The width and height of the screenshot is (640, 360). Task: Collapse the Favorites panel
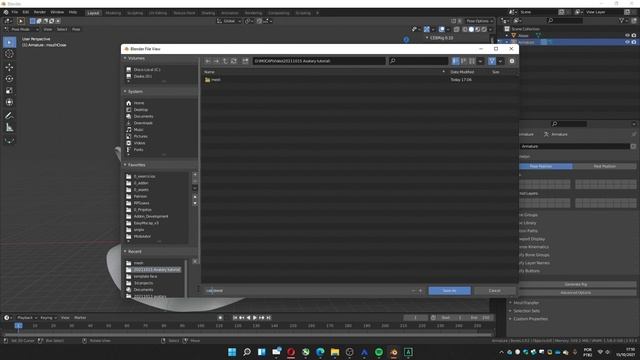click(x=125, y=165)
